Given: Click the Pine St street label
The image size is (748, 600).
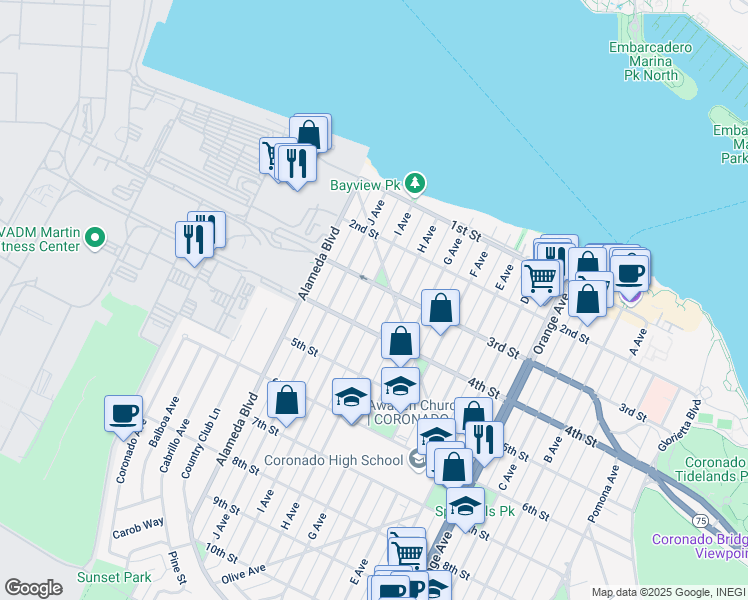Looking at the screenshot, I should (x=177, y=568).
